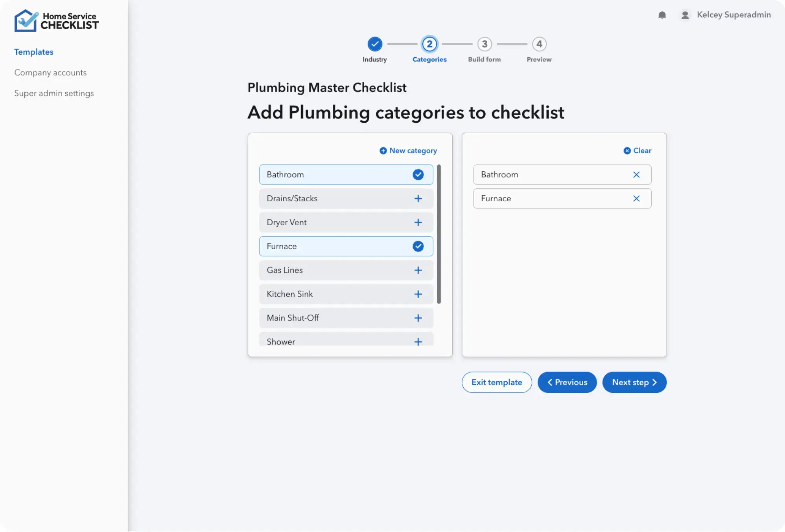Click the Home Service Checklist logo

click(56, 20)
